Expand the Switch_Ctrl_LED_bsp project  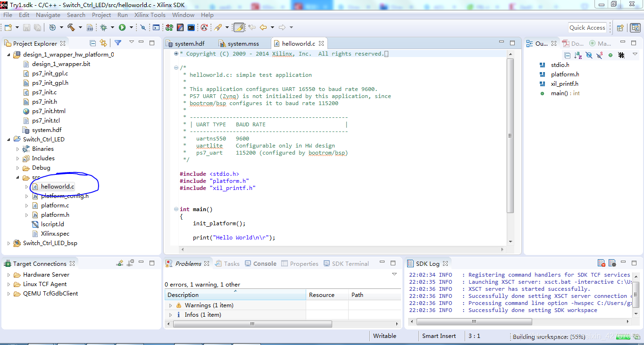tap(9, 243)
